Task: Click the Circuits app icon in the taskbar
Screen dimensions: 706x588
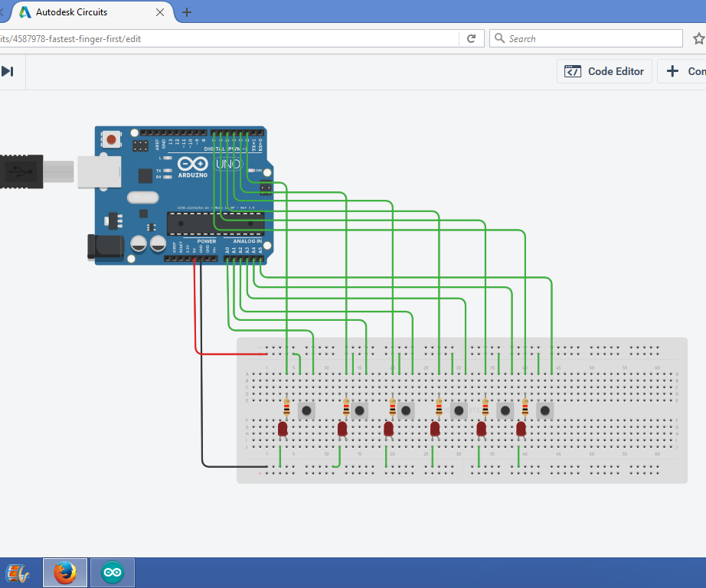Action: click(x=112, y=572)
